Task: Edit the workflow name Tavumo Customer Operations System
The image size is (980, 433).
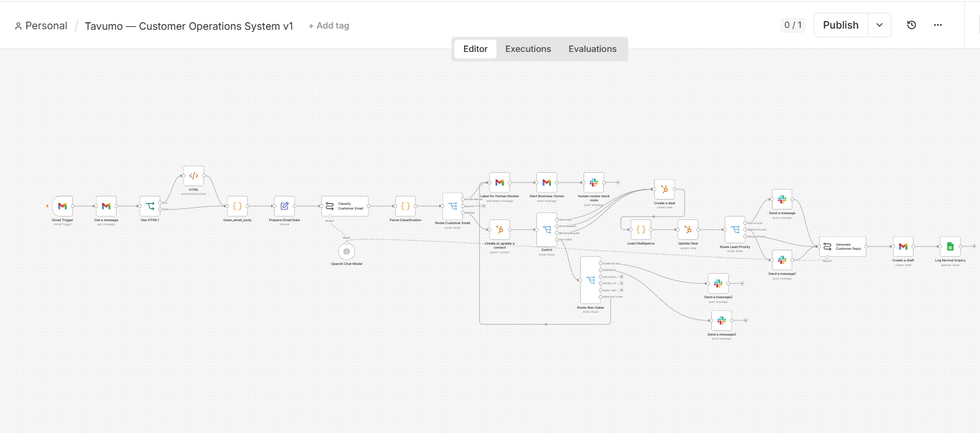Action: (189, 26)
